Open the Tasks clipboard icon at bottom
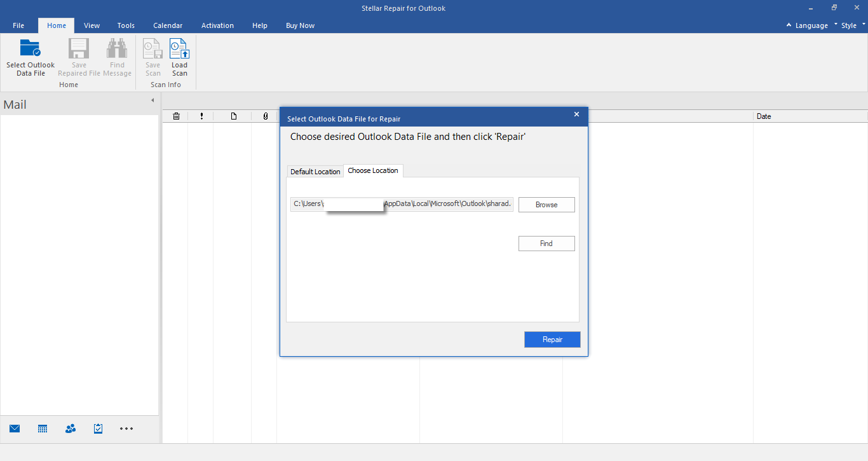This screenshot has width=868, height=461. [98, 429]
